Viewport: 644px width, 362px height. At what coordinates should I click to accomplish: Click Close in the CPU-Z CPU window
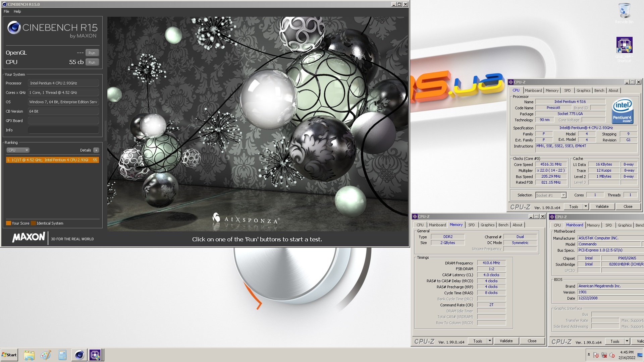point(628,206)
